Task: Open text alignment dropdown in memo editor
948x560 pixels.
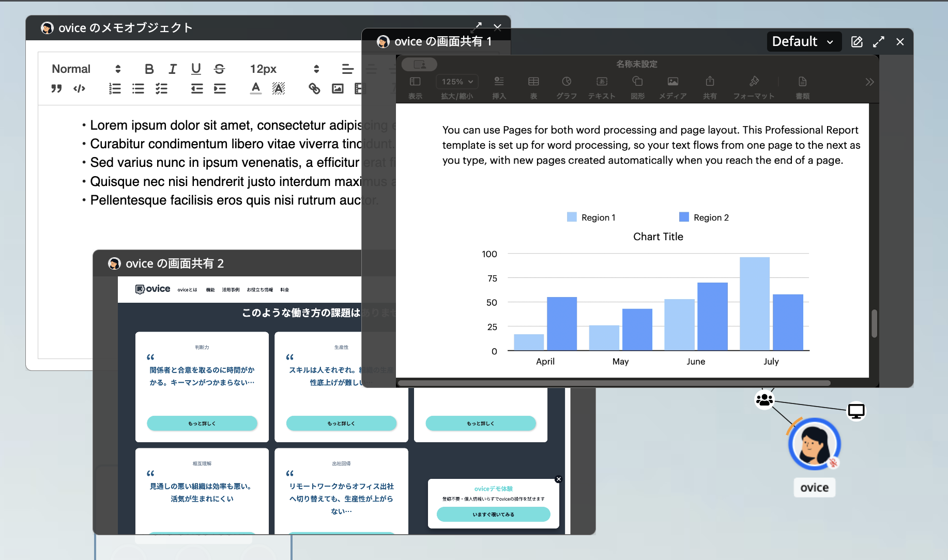Action: pos(348,69)
